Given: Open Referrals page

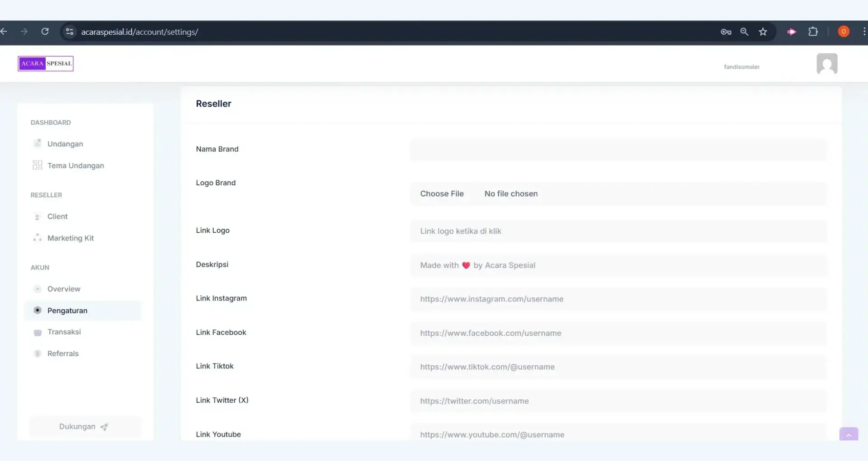Looking at the screenshot, I should [63, 353].
